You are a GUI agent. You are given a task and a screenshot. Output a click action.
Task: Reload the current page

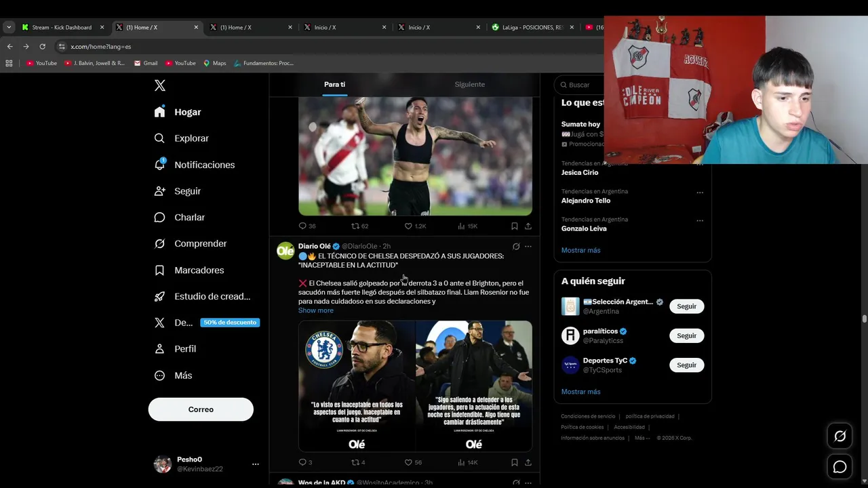42,46
